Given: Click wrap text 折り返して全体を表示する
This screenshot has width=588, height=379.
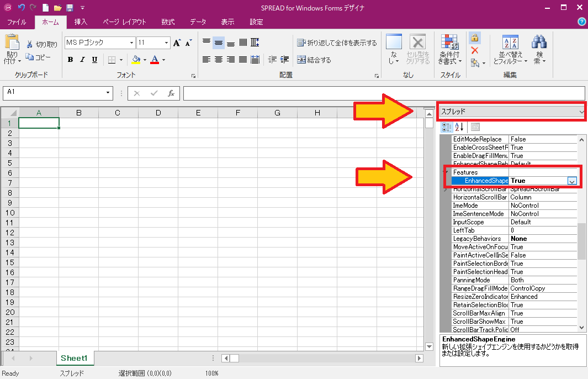Looking at the screenshot, I should (337, 43).
